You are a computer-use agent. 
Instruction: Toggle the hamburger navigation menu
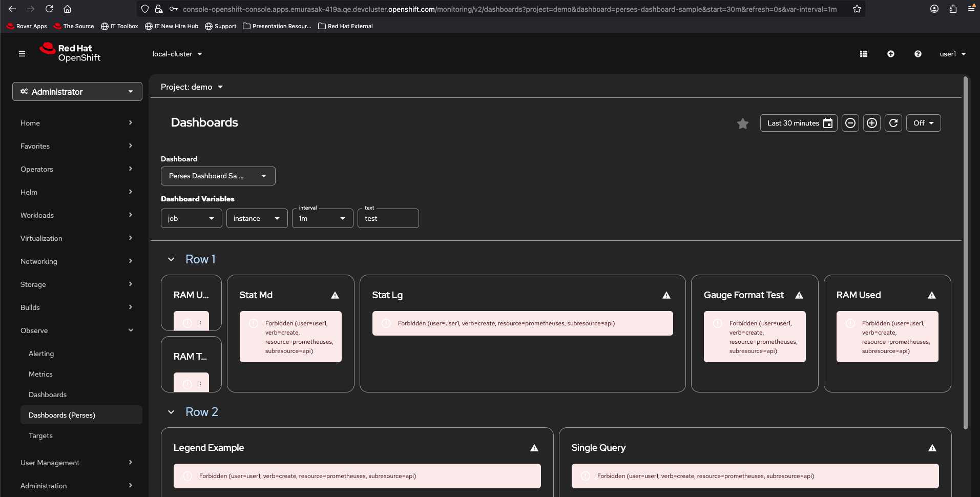tap(22, 54)
